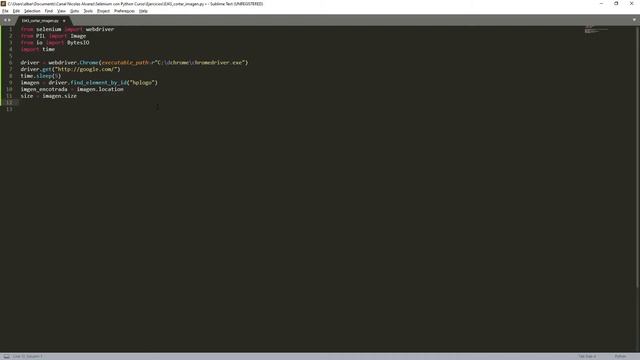640x360 pixels.
Task: Open the Tools menu
Action: point(88,11)
